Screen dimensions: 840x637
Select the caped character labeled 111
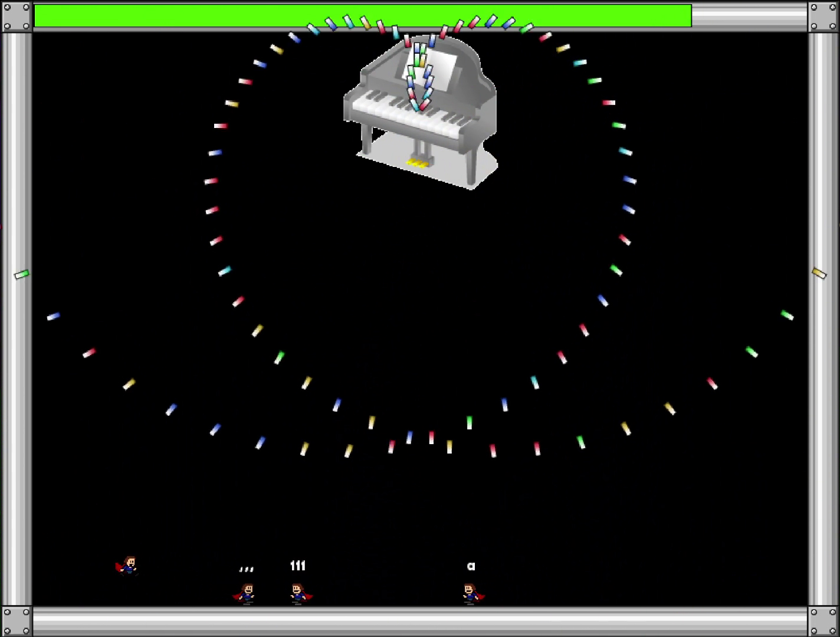click(x=299, y=593)
